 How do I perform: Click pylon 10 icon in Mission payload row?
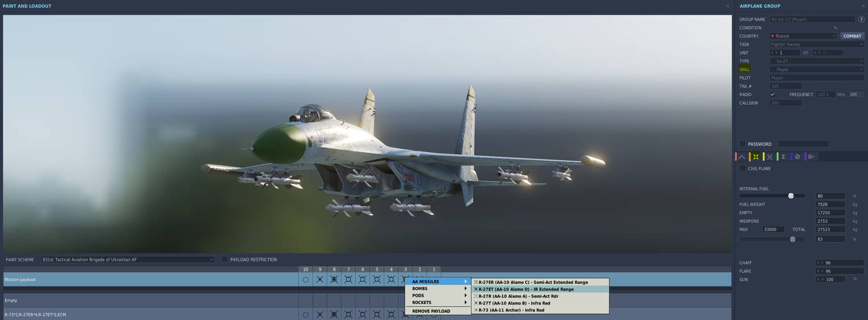(305, 280)
